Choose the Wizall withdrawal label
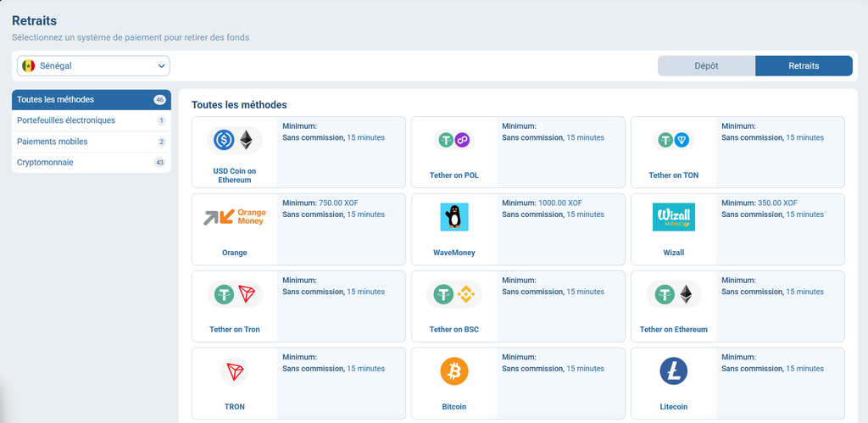Viewport: 868px width, 423px height. tap(674, 253)
